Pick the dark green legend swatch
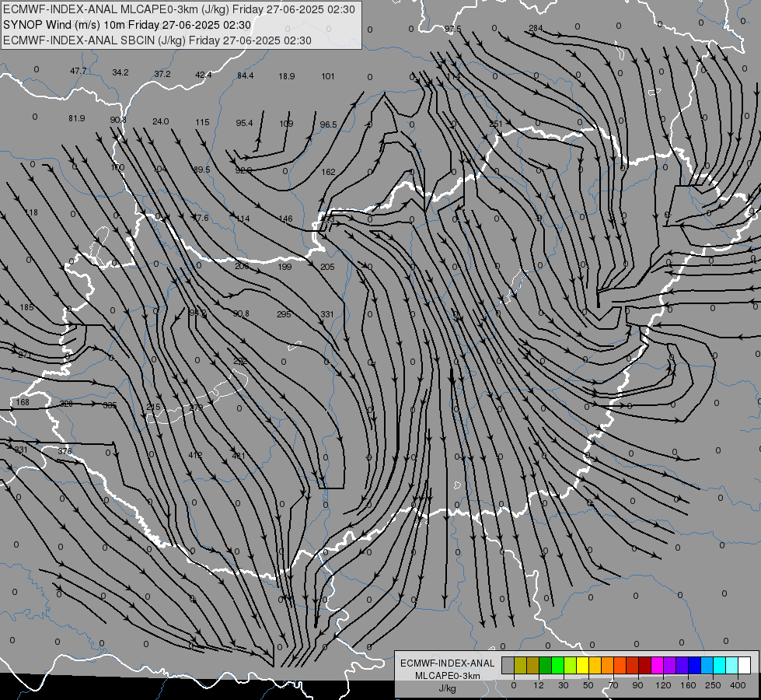The image size is (761, 700). click(x=546, y=665)
